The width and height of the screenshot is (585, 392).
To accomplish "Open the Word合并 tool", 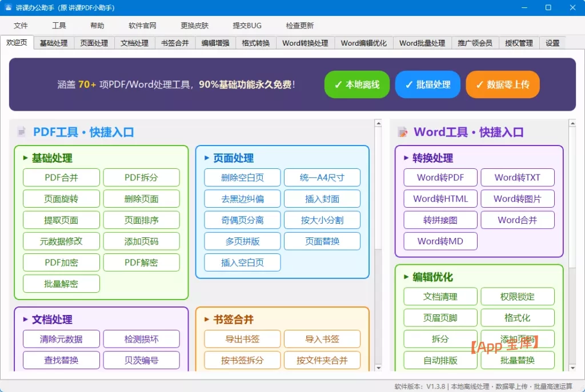I will [518, 220].
